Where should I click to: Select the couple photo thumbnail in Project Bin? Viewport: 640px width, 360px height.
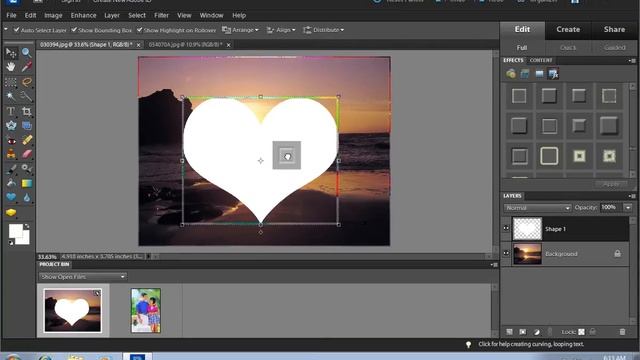pyautogui.click(x=146, y=310)
